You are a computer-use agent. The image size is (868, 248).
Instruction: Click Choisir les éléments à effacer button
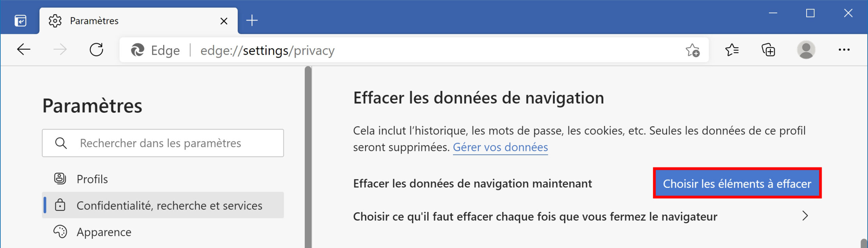click(737, 183)
